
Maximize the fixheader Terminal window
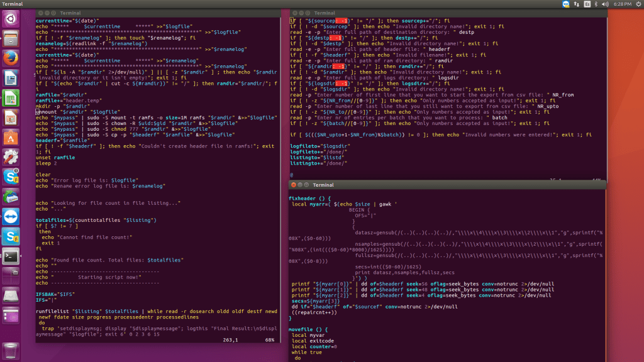[x=306, y=185]
